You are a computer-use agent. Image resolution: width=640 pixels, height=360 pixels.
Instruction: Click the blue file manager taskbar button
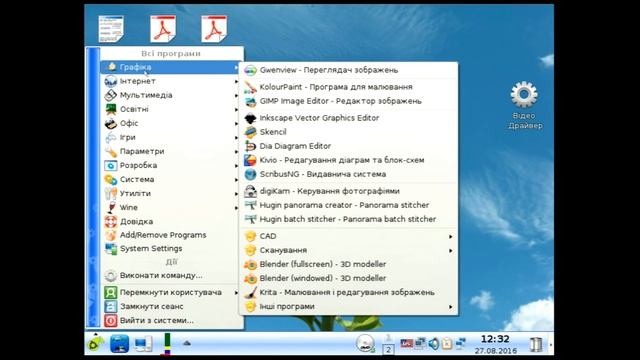click(120, 344)
